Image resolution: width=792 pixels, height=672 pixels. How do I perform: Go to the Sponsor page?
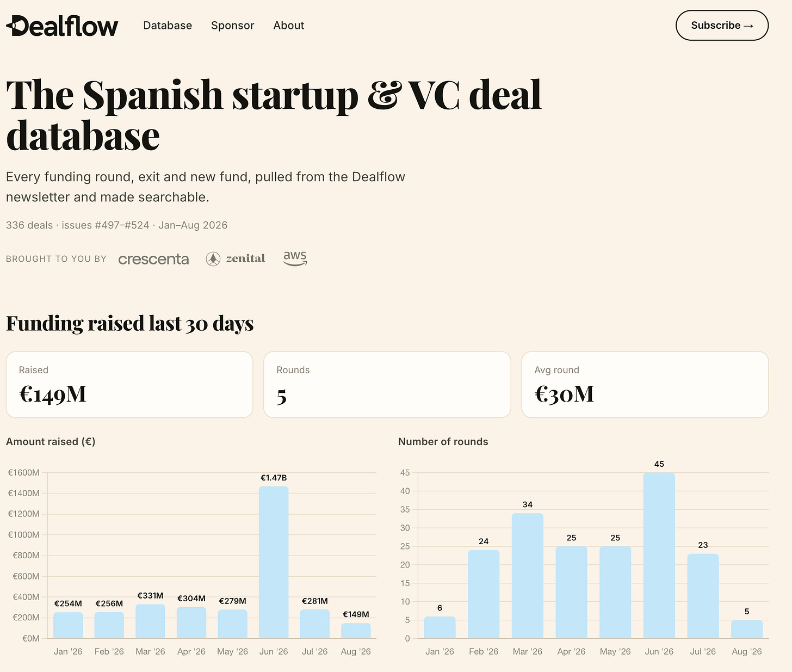point(233,26)
